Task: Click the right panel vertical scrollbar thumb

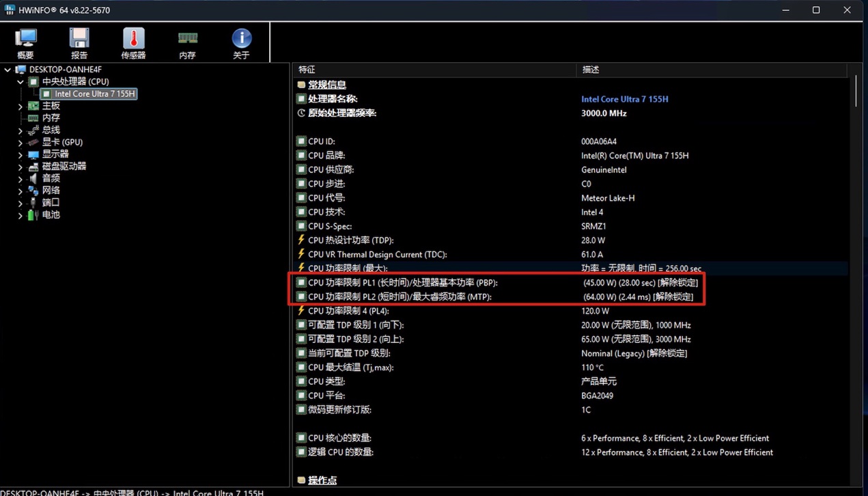Action: pos(856,91)
